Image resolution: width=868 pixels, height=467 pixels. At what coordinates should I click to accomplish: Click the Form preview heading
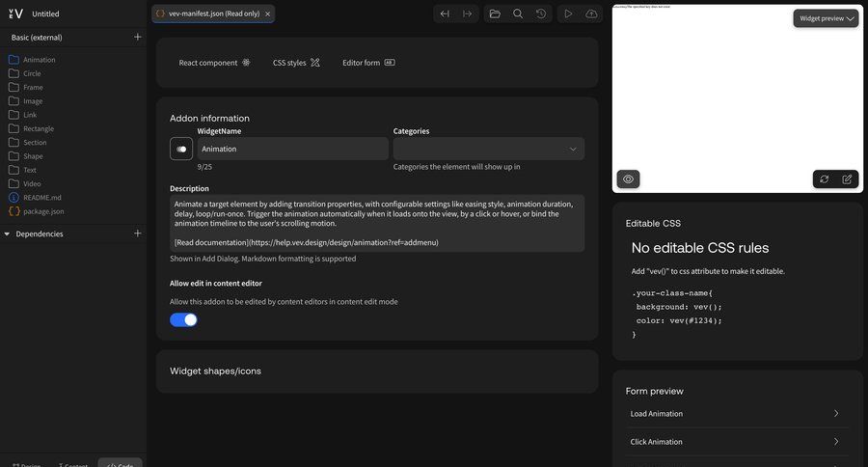[x=654, y=391]
